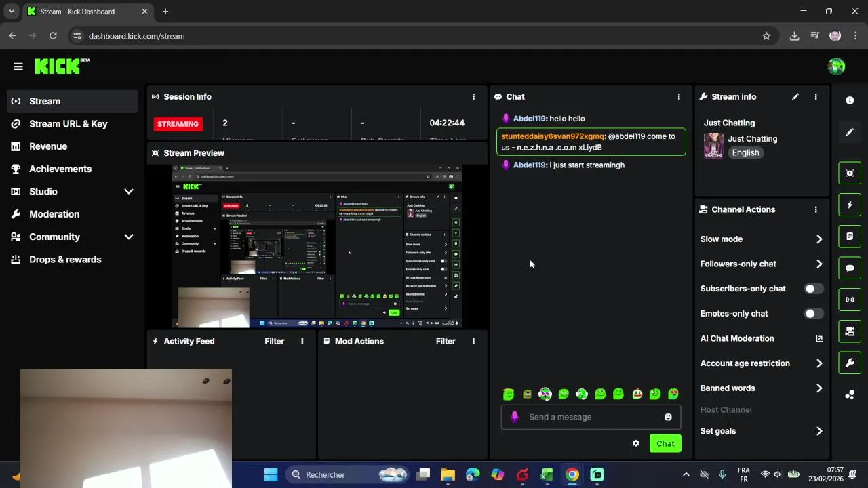Insert the last heart-eyes emote
The width and height of the screenshot is (868, 488).
[x=673, y=394]
